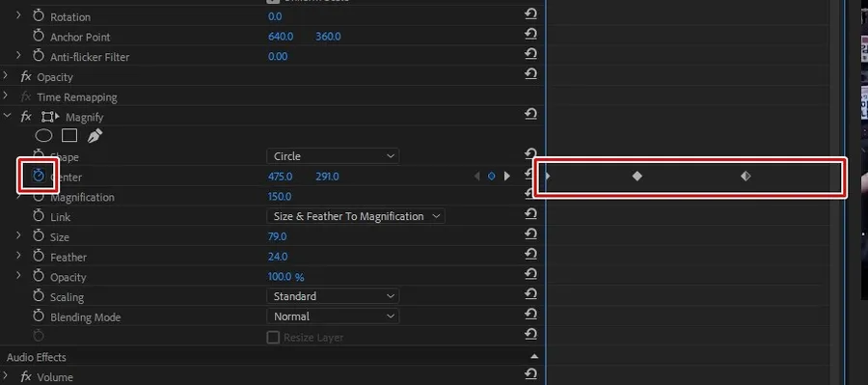The width and height of the screenshot is (868, 385).
Task: Go to next Center keyframe
Action: 506,177
